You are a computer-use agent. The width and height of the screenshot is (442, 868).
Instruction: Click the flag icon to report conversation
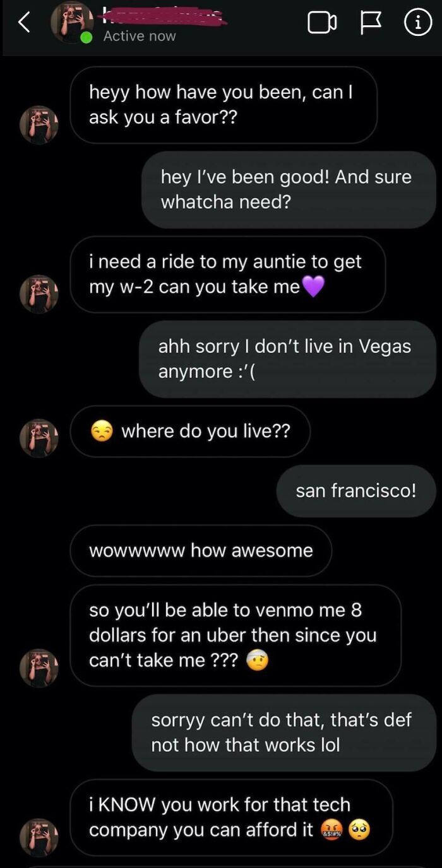[x=371, y=22]
